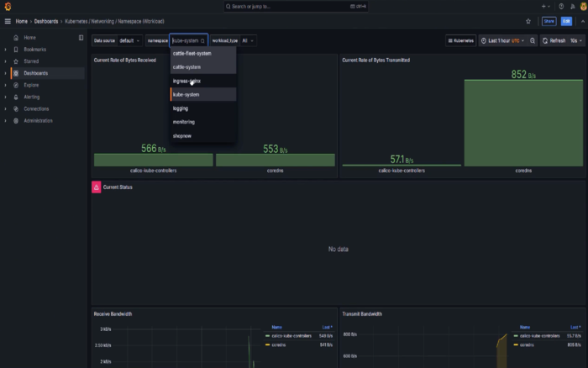Viewport: 588px width, 368px height.
Task: Sort Receive Bandwidth legend by Name
Action: click(x=276, y=328)
